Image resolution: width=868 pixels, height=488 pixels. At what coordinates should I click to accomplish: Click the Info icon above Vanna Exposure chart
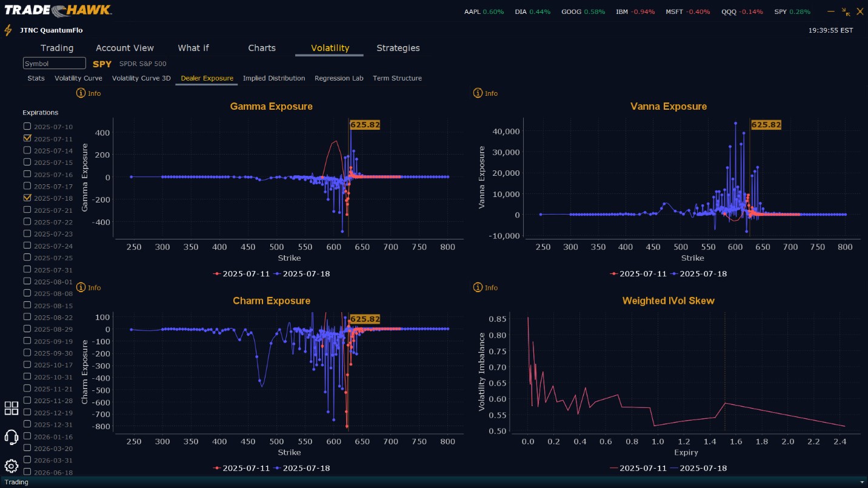(x=478, y=93)
